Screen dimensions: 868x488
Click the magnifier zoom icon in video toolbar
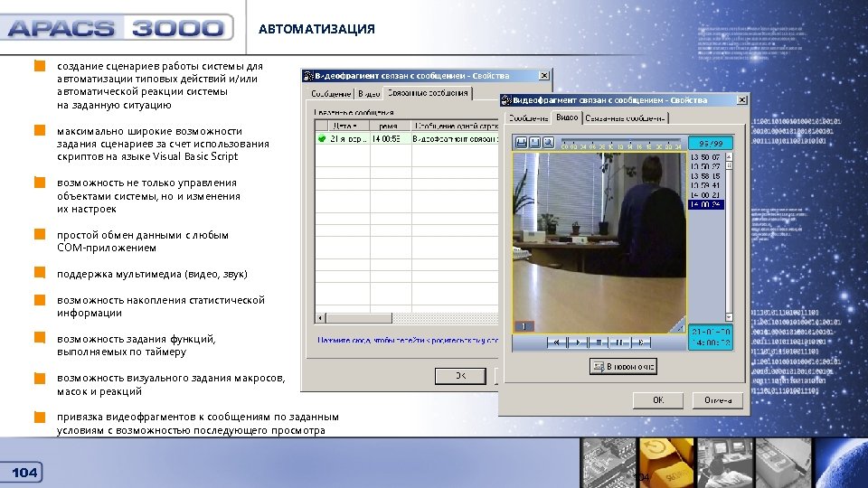coord(548,143)
